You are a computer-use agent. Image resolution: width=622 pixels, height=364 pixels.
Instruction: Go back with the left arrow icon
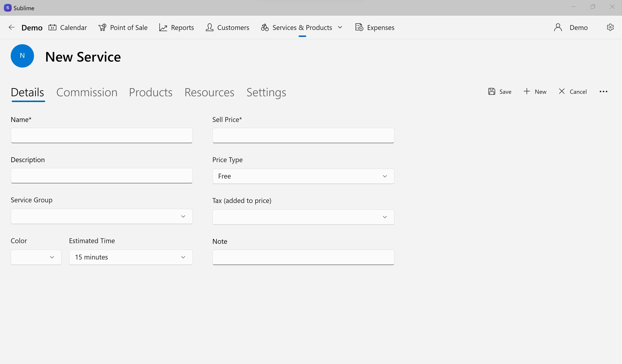[x=12, y=27]
